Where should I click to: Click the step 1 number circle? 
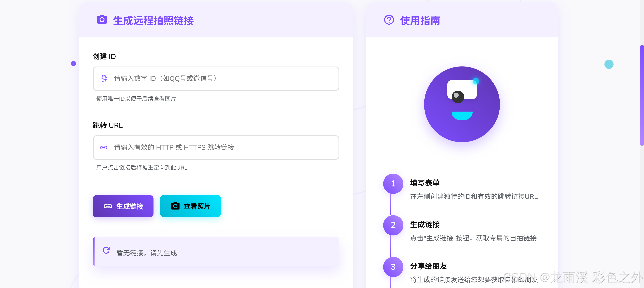click(393, 184)
